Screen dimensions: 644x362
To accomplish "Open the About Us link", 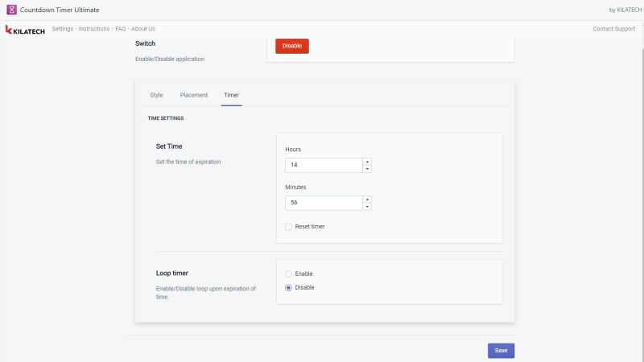I will (x=143, y=29).
